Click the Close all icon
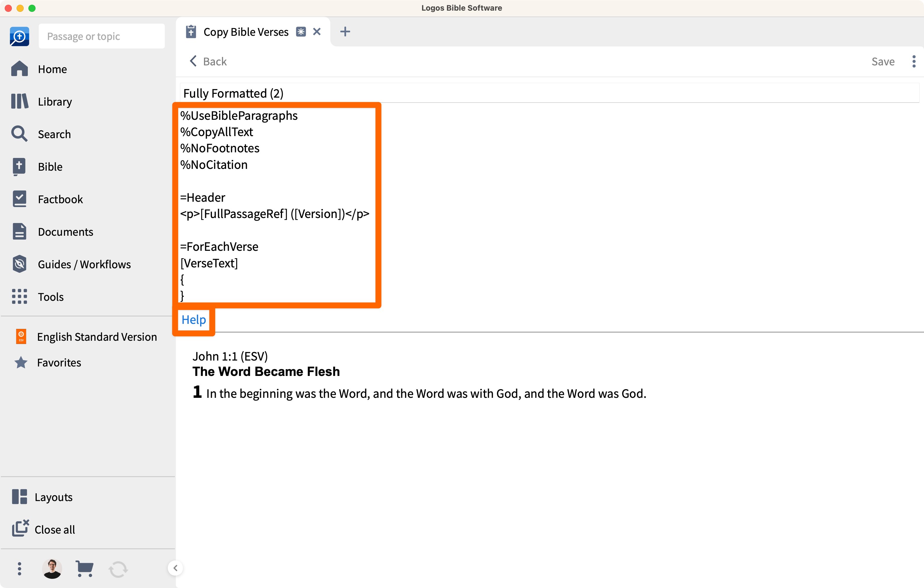Viewport: 924px width, 588px height. 20,529
